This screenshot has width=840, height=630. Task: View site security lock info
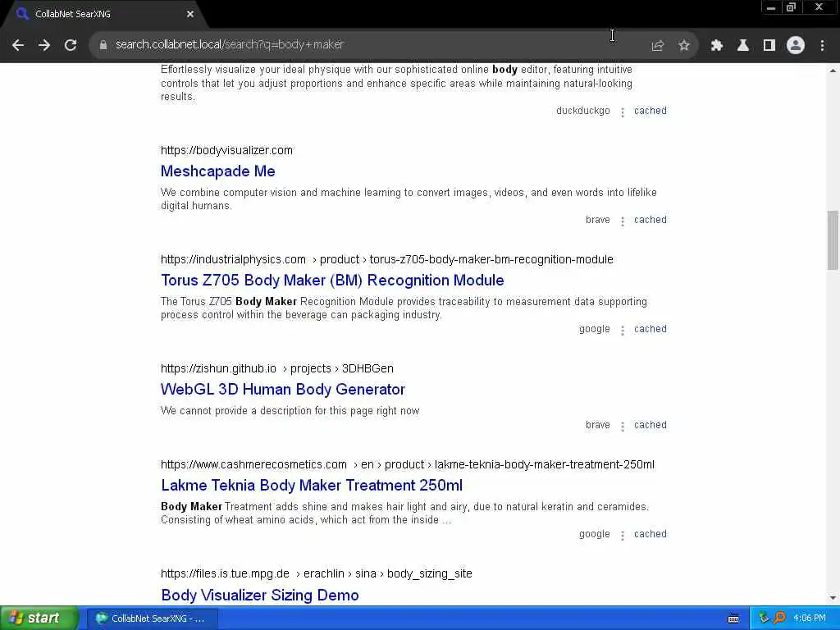click(103, 46)
